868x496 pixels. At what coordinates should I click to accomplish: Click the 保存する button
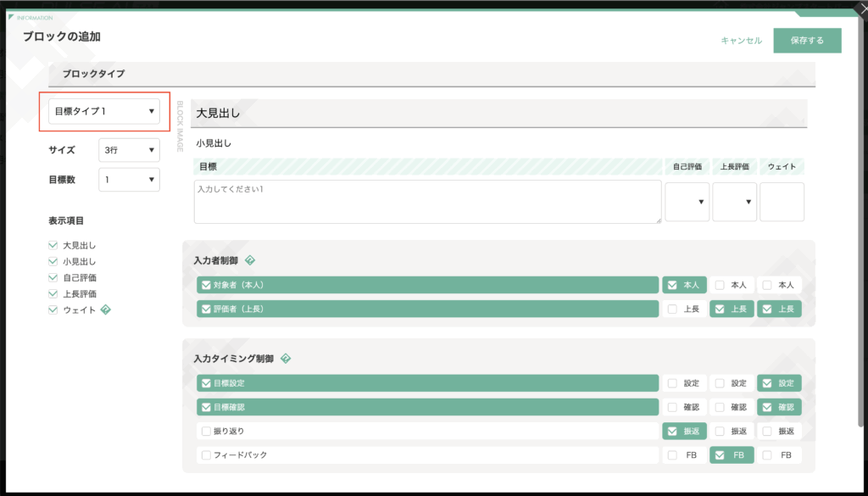coord(807,41)
